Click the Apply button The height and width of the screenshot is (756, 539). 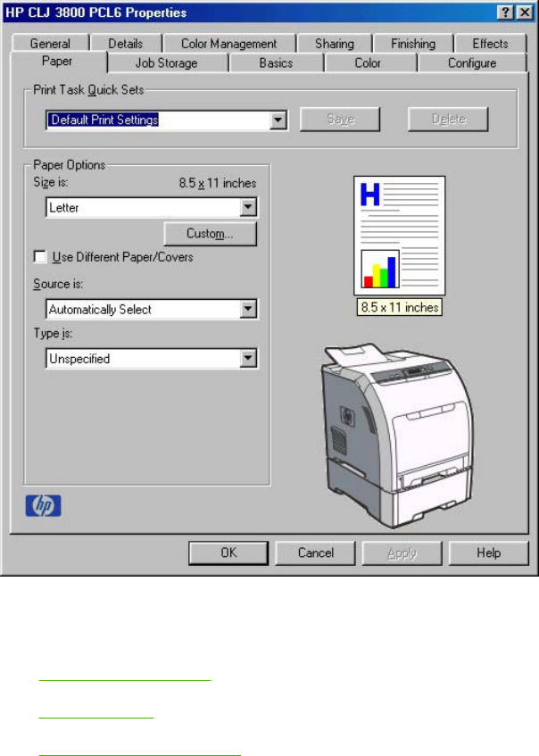click(402, 552)
